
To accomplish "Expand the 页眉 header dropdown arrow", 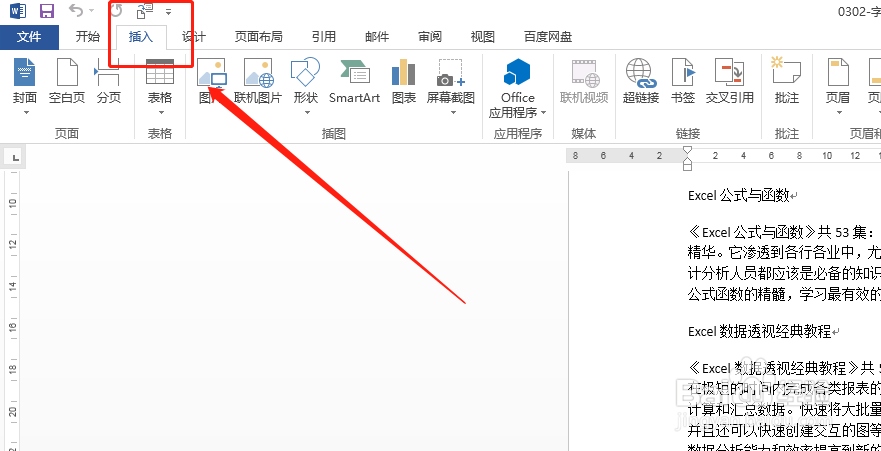I will click(839, 113).
